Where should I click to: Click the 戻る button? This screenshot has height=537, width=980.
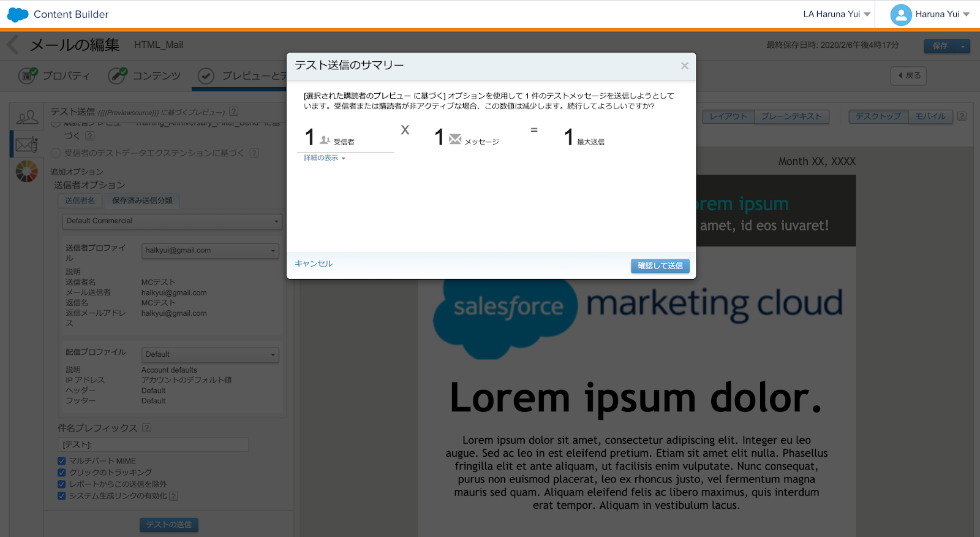[x=908, y=75]
